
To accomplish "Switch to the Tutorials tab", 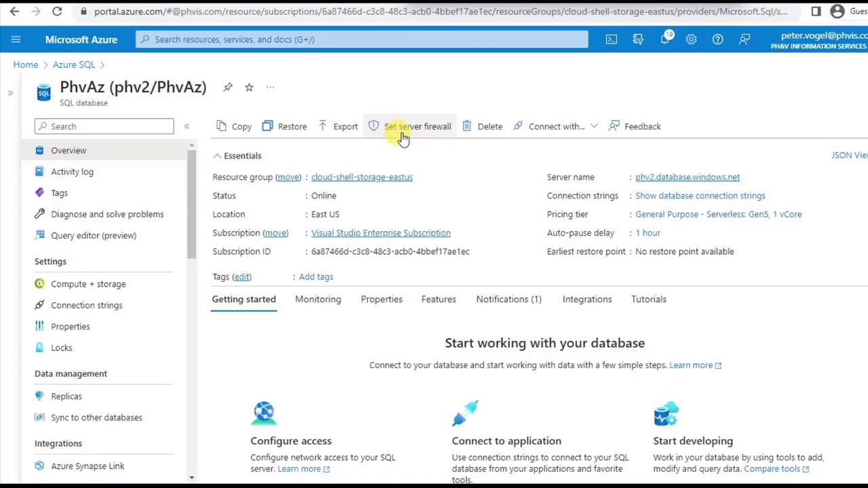I will [649, 299].
